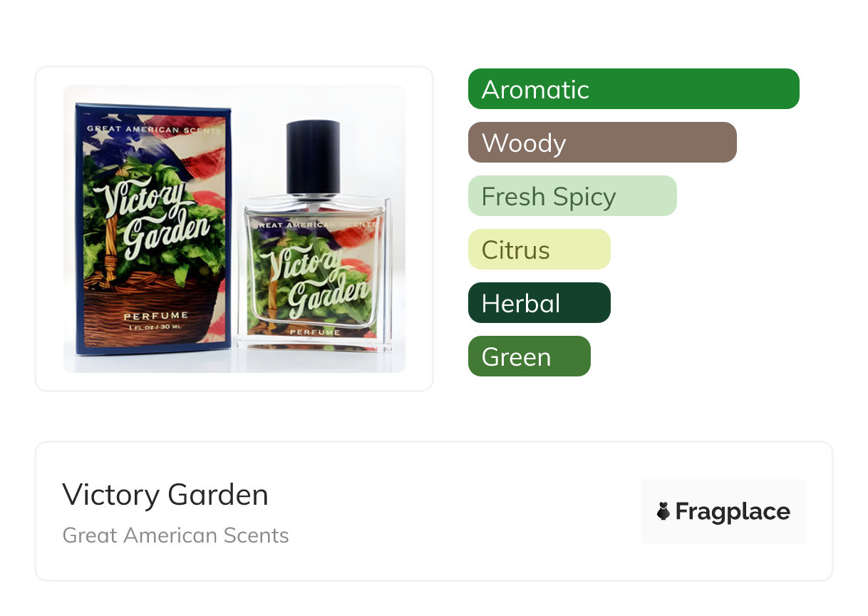Click the Victory Garden perfume box
Viewport: 868px width, 616px height.
coord(153,228)
